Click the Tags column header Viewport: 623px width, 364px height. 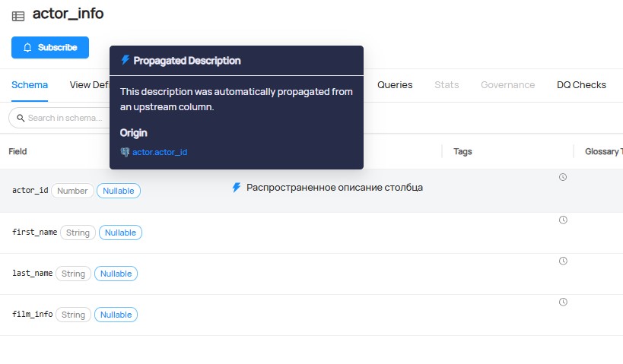(462, 151)
